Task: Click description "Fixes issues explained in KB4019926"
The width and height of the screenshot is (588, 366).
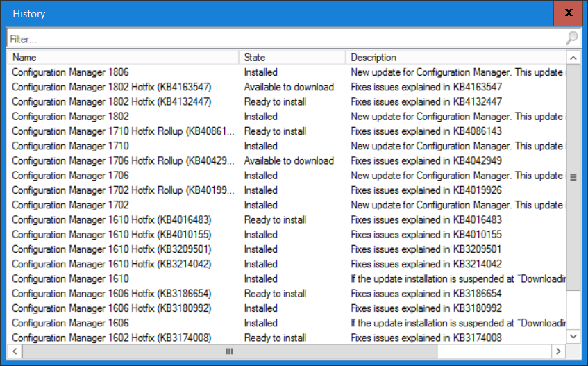Action: tap(426, 190)
